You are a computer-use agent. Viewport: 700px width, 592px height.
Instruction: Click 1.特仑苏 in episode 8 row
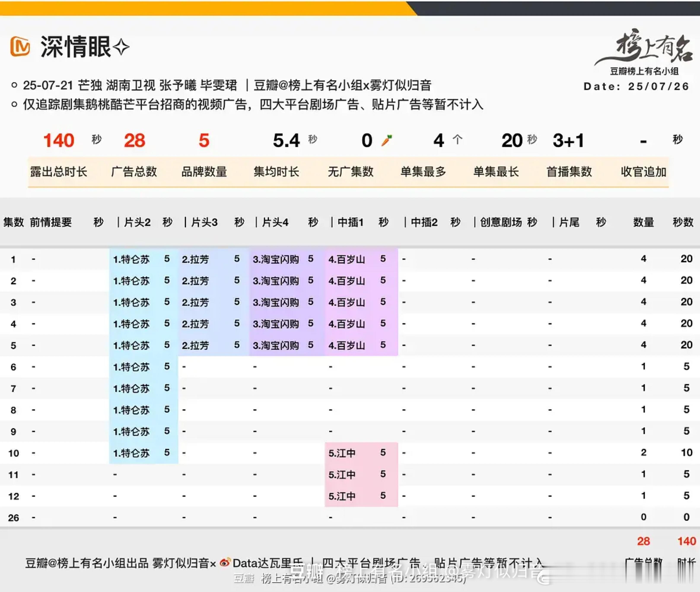click(131, 410)
